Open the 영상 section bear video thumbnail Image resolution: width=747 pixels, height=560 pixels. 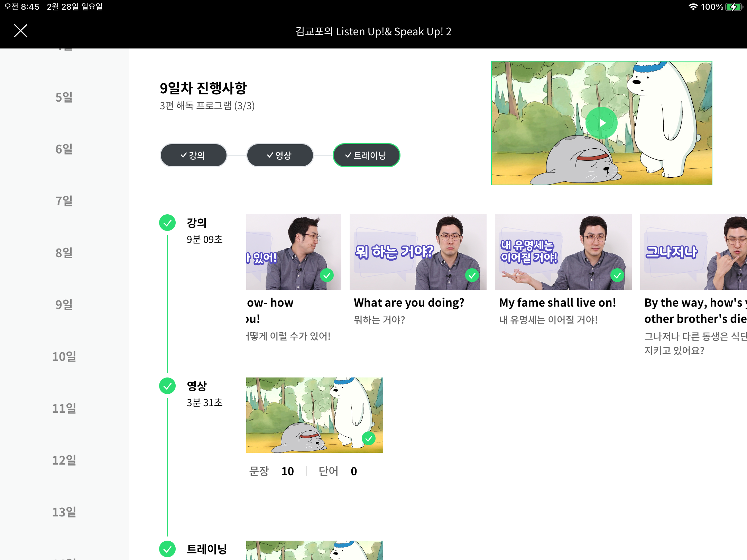314,415
